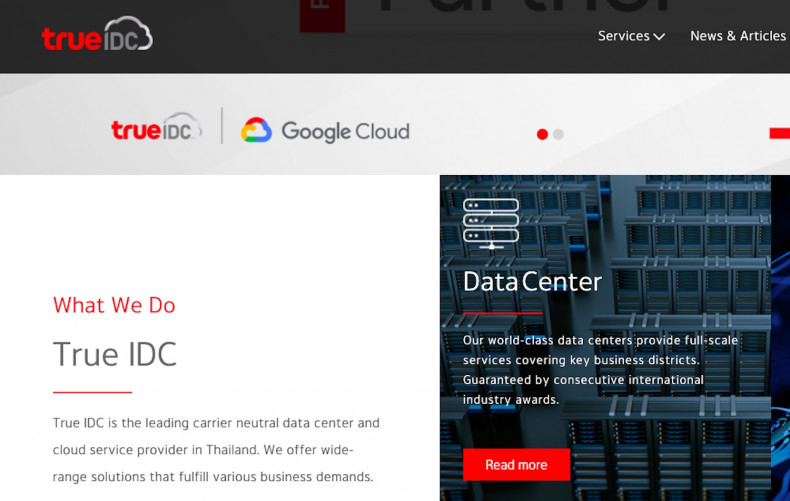Click the Google Cloud text in the banner
This screenshot has width=790, height=501.
click(x=345, y=131)
